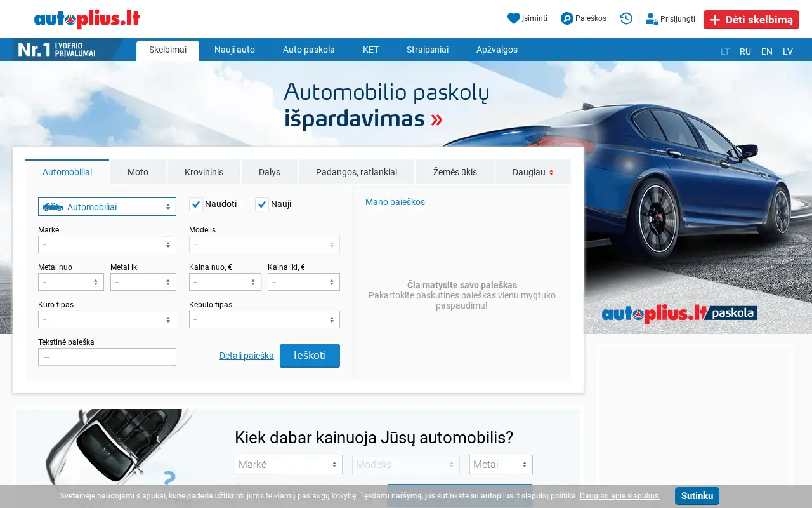Click the Dėti skelbimą button
This screenshot has width=812, height=508.
(x=751, y=20)
